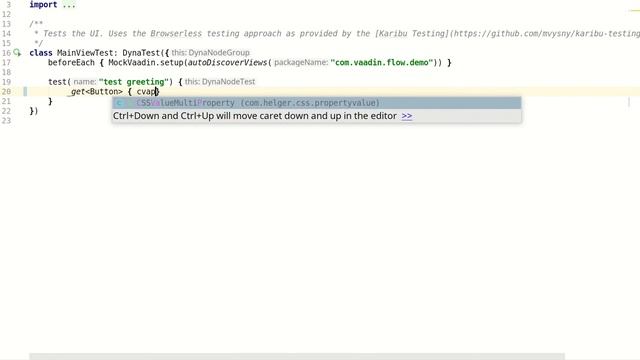Click the beforeEach call on line 17
640x360 pixels.
pos(71,62)
